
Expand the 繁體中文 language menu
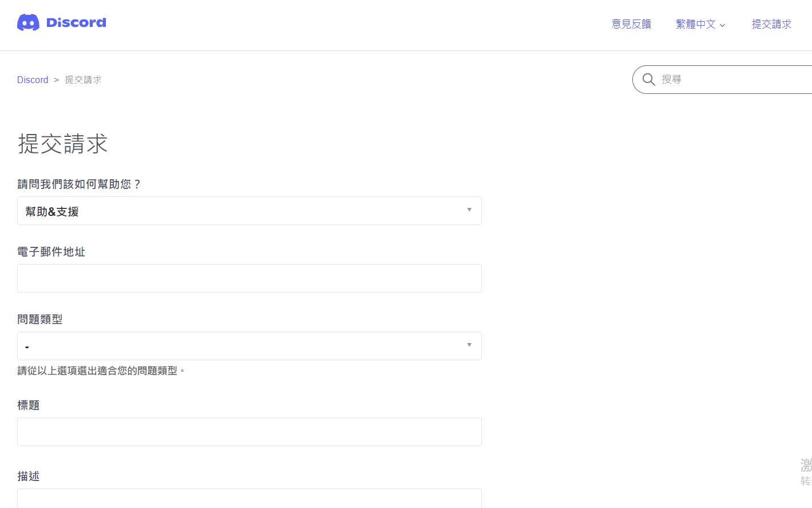[700, 24]
